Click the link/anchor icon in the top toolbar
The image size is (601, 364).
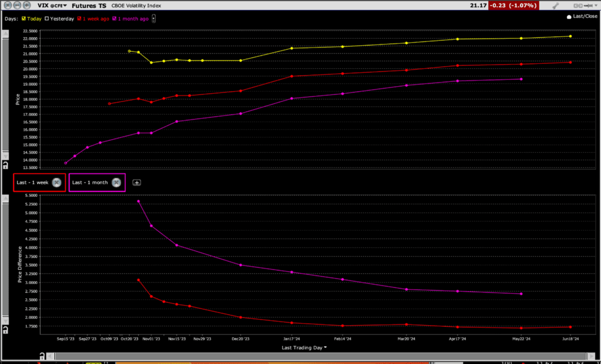click(x=578, y=5)
